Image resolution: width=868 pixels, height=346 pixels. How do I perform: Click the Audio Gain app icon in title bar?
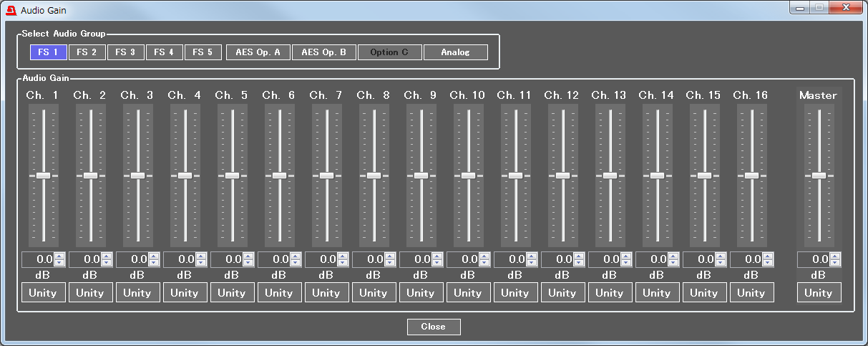point(10,10)
